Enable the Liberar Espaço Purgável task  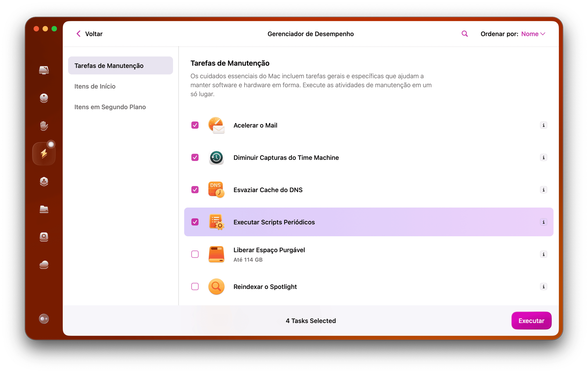click(x=195, y=254)
